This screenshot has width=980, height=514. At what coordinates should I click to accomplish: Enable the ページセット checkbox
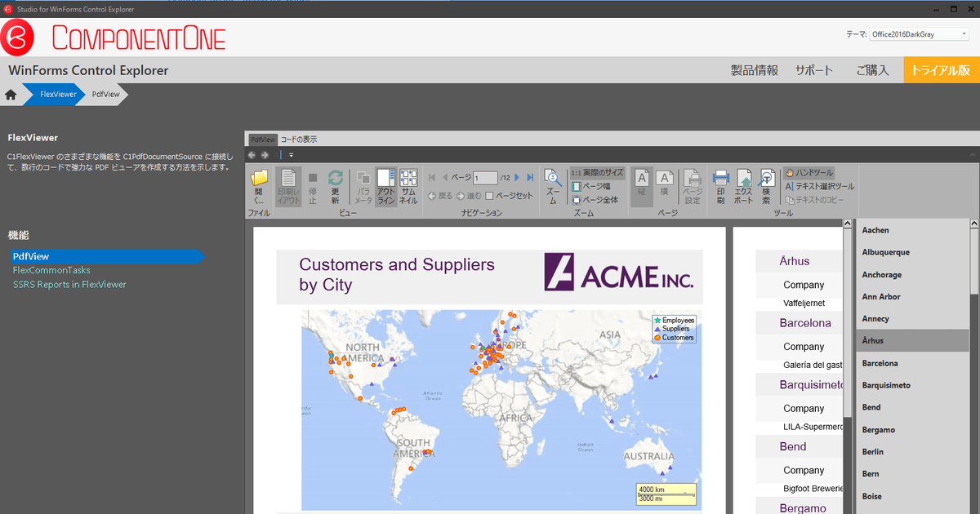click(x=489, y=196)
